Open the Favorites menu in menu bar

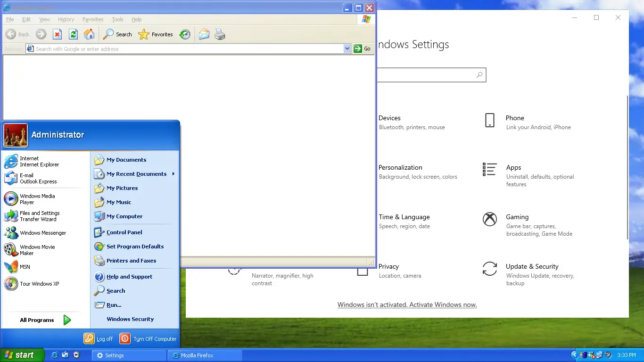click(x=93, y=19)
